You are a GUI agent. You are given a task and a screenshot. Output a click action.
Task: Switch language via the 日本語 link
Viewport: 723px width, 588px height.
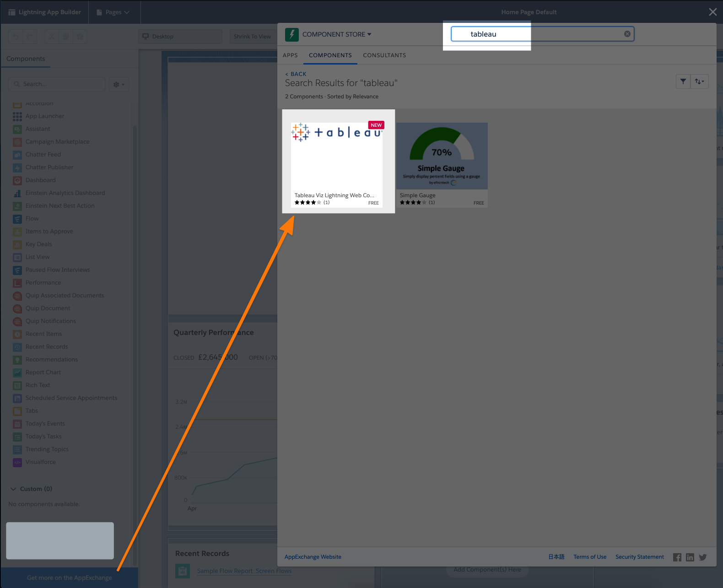coord(556,557)
